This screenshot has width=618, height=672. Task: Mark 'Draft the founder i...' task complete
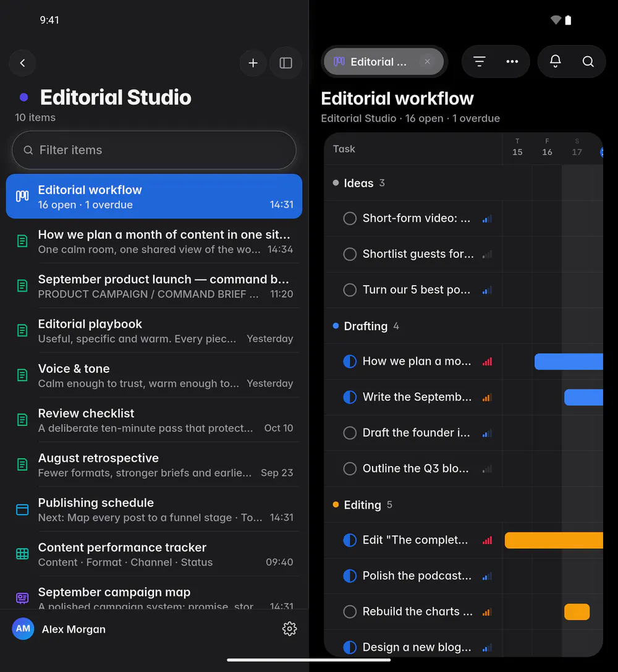click(x=350, y=433)
